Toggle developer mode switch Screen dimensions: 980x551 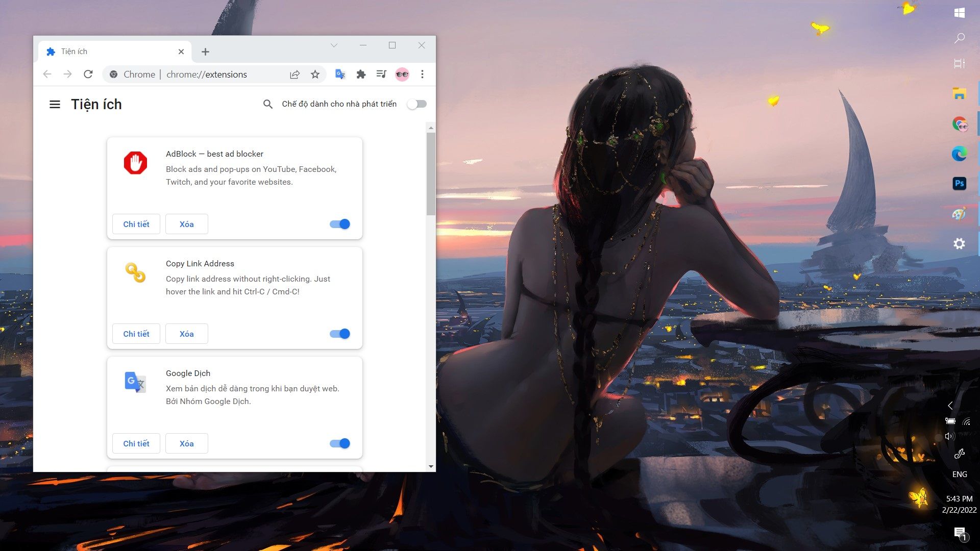coord(416,104)
